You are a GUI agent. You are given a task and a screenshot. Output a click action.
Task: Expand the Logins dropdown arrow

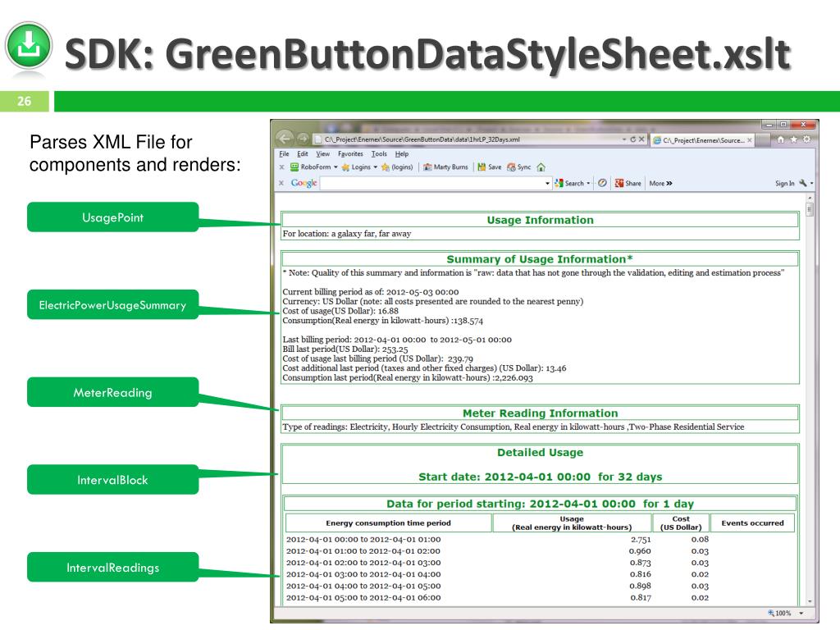tap(375, 167)
